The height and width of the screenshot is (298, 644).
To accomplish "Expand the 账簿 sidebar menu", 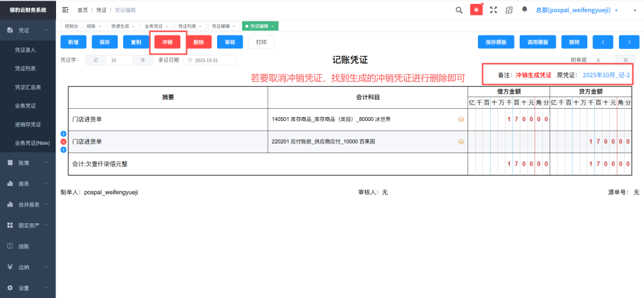I will [x=46, y=163].
